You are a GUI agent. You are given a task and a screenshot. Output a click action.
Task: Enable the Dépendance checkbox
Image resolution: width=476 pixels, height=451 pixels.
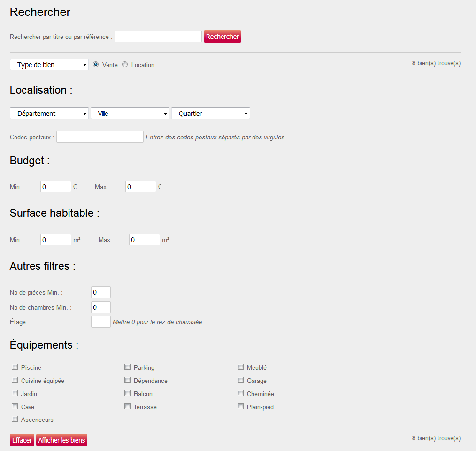pos(127,380)
